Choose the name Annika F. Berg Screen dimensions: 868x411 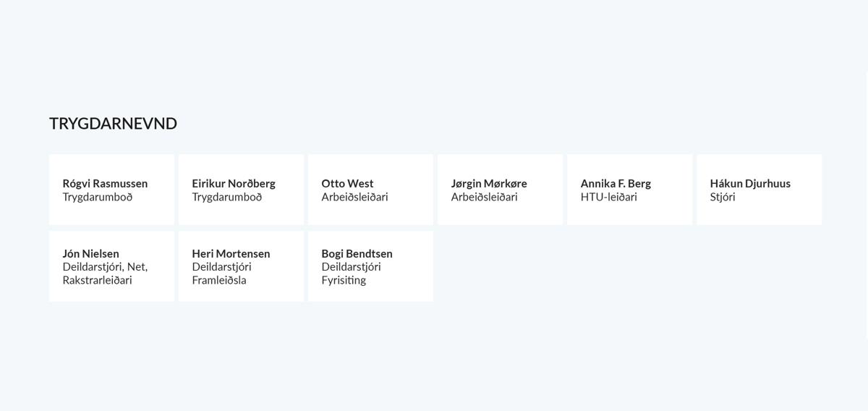pyautogui.click(x=616, y=184)
